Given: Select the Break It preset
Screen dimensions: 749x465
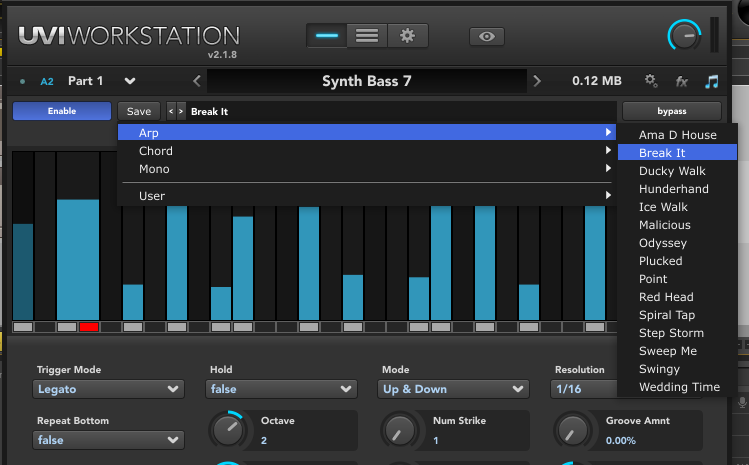Looking at the screenshot, I should click(x=677, y=152).
